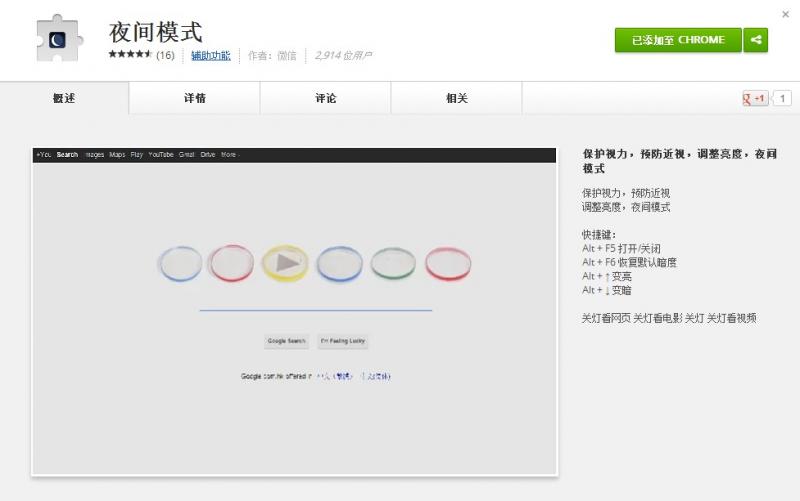The width and height of the screenshot is (800, 501).
Task: Click the green doodle circle
Action: click(x=393, y=263)
